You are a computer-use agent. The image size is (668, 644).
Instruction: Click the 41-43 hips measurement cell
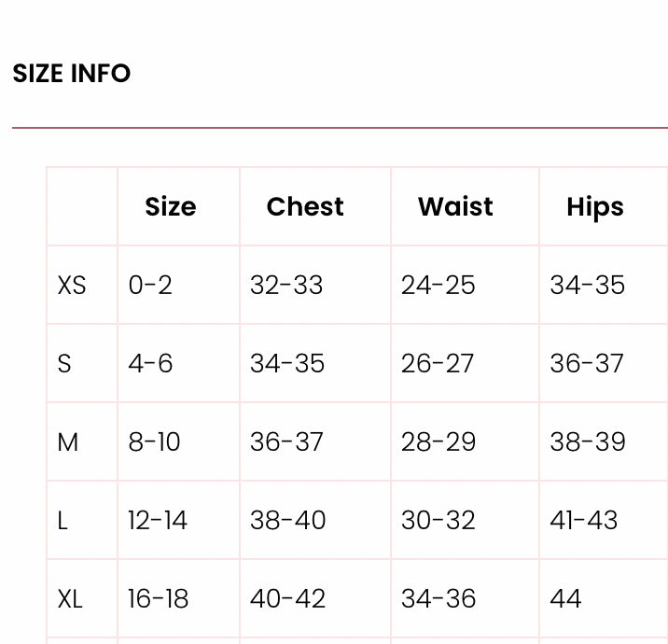pyautogui.click(x=584, y=520)
